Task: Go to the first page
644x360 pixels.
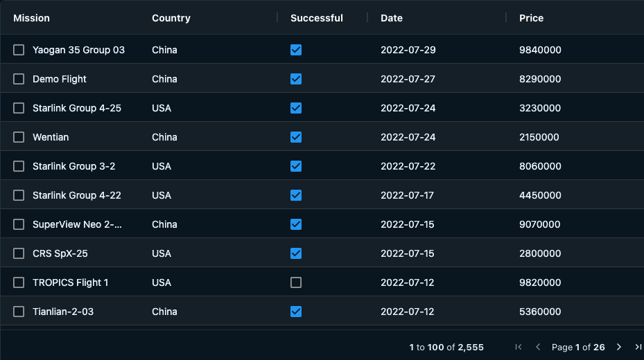Action: (519, 347)
